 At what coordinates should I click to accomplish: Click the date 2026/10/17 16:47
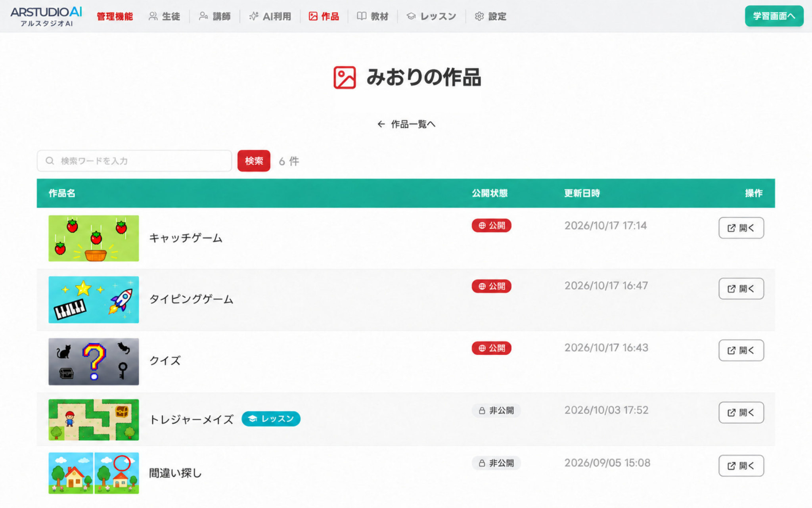[x=606, y=286]
